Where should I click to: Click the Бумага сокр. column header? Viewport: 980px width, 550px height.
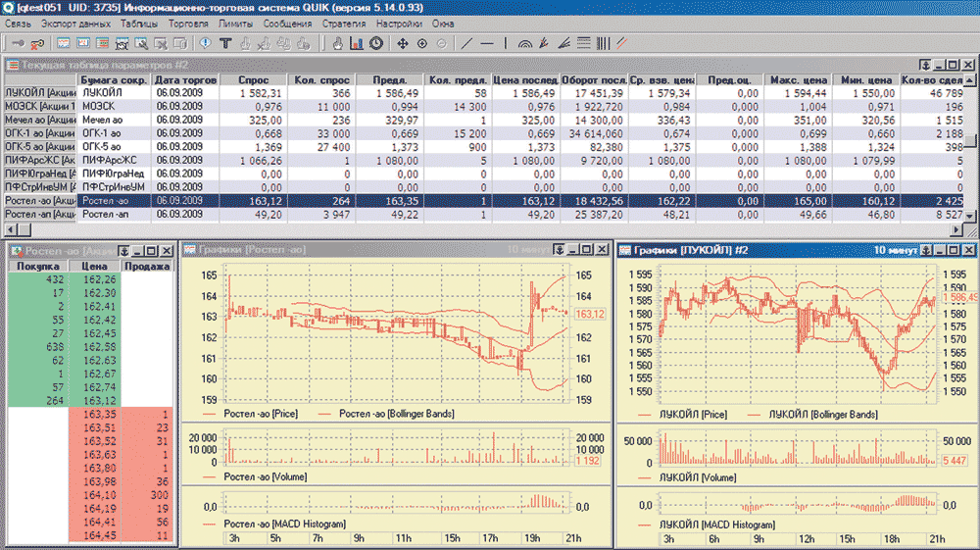(x=114, y=80)
